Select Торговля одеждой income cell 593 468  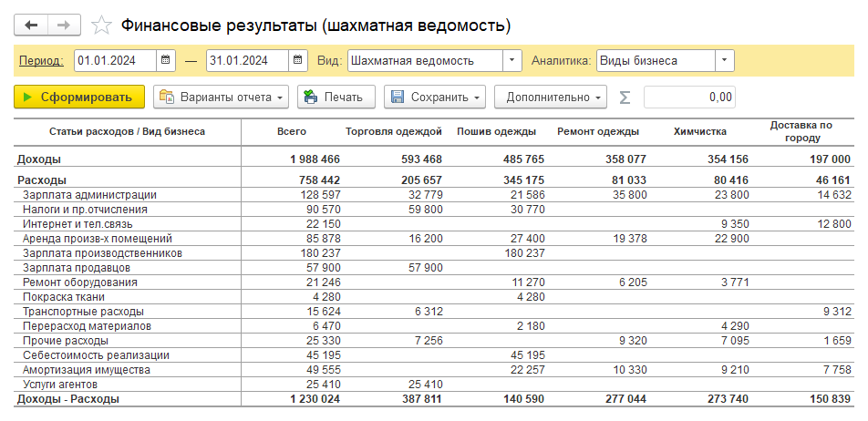(422, 159)
